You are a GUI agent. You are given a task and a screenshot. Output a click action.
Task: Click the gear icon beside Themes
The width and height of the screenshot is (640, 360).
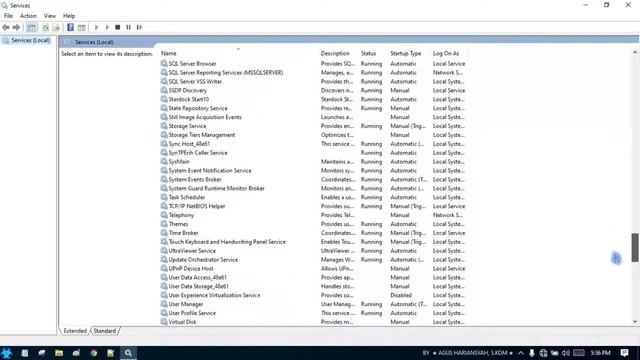coord(164,224)
